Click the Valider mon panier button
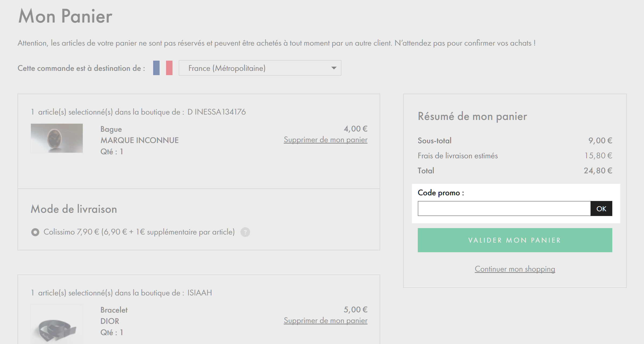Image resolution: width=644 pixels, height=344 pixels. (515, 240)
